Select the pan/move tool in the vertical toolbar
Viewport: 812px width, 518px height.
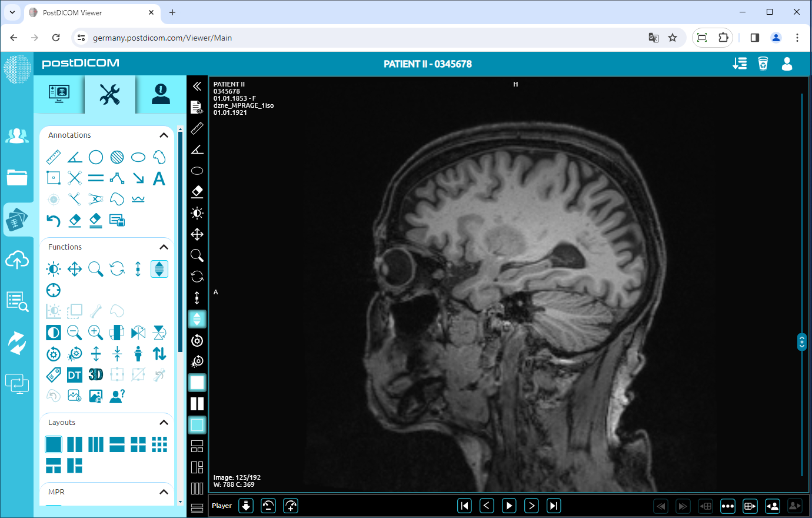click(197, 234)
